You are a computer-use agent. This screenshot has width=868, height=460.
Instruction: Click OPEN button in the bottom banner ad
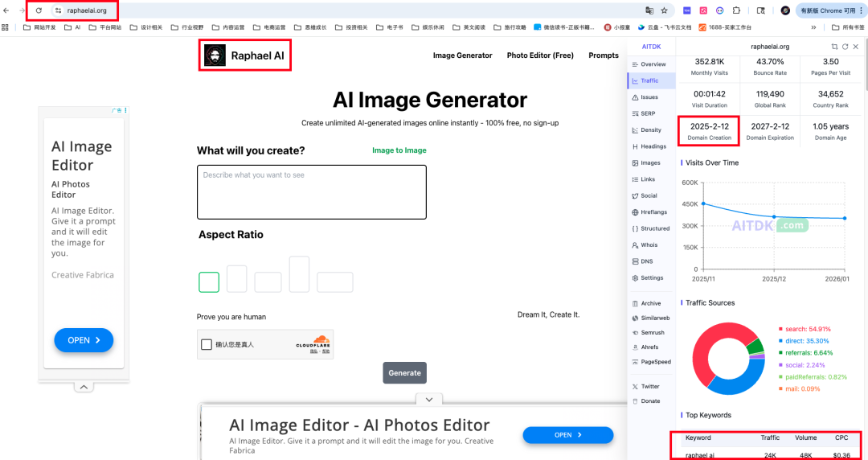568,435
